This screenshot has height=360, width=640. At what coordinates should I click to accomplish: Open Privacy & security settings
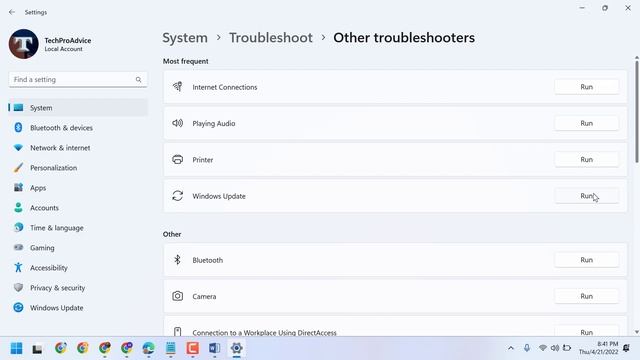[x=78, y=288]
